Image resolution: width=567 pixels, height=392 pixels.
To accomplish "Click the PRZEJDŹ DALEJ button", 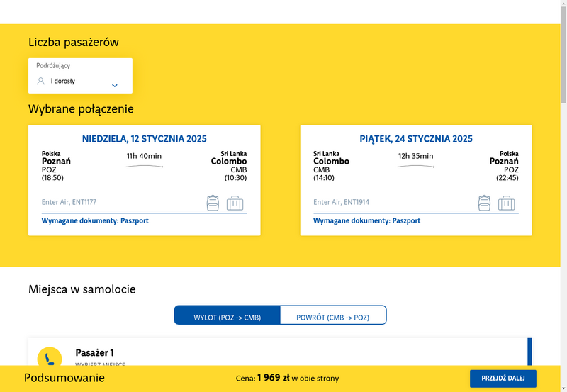I will click(x=503, y=379).
